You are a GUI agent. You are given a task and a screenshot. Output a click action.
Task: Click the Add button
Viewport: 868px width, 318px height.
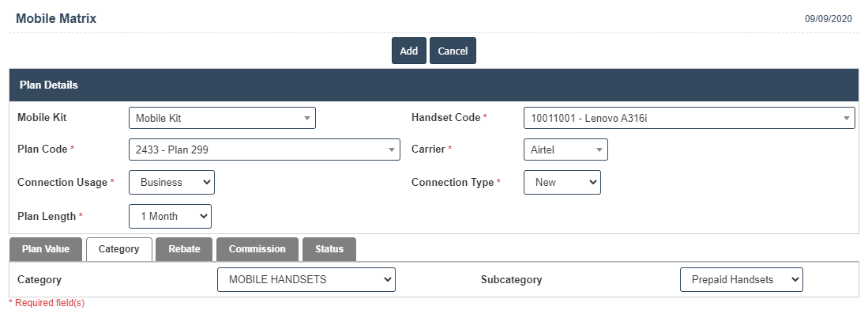408,51
